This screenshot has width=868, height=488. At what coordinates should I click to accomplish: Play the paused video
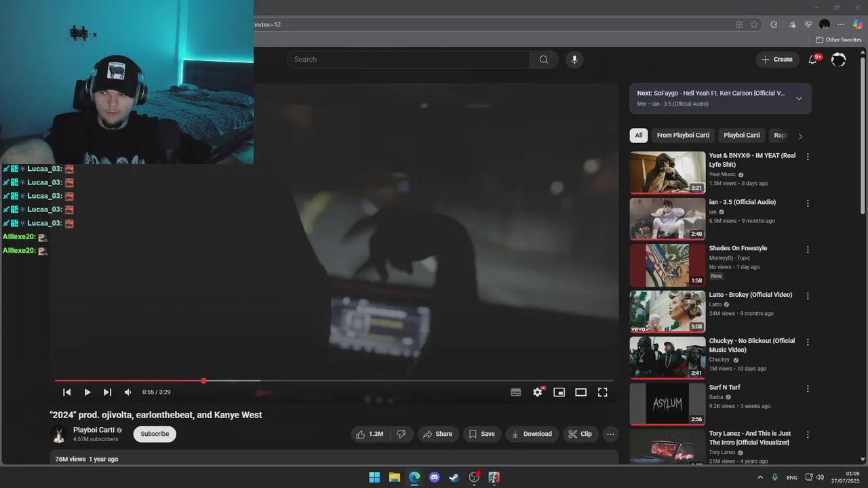(x=87, y=392)
